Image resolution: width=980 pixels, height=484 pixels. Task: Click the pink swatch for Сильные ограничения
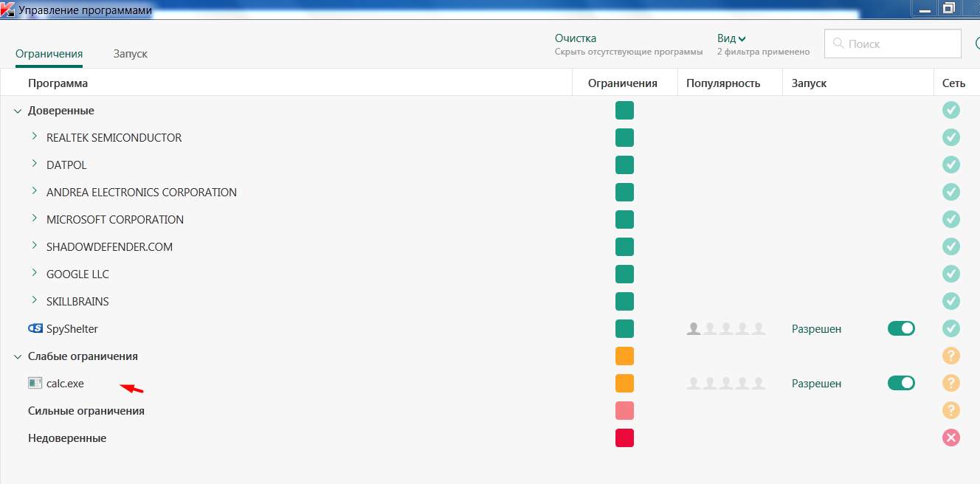pyautogui.click(x=624, y=410)
